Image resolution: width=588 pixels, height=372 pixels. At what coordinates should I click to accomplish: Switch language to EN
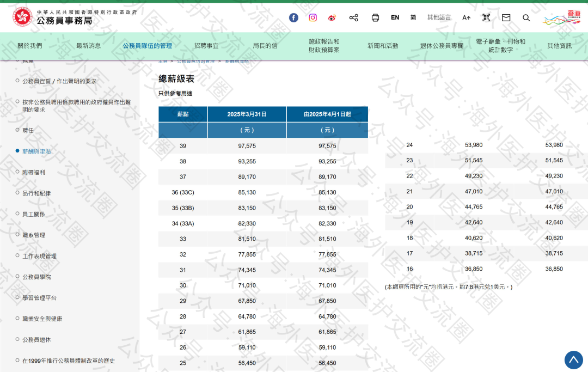pos(395,17)
